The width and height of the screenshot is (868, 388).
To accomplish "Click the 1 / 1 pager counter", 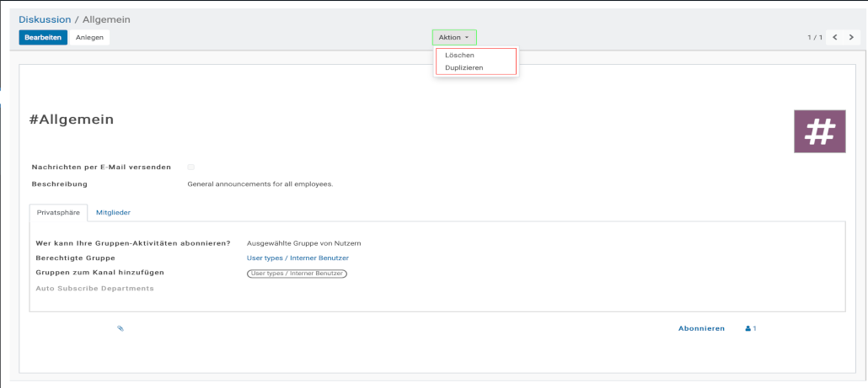I will pyautogui.click(x=814, y=37).
